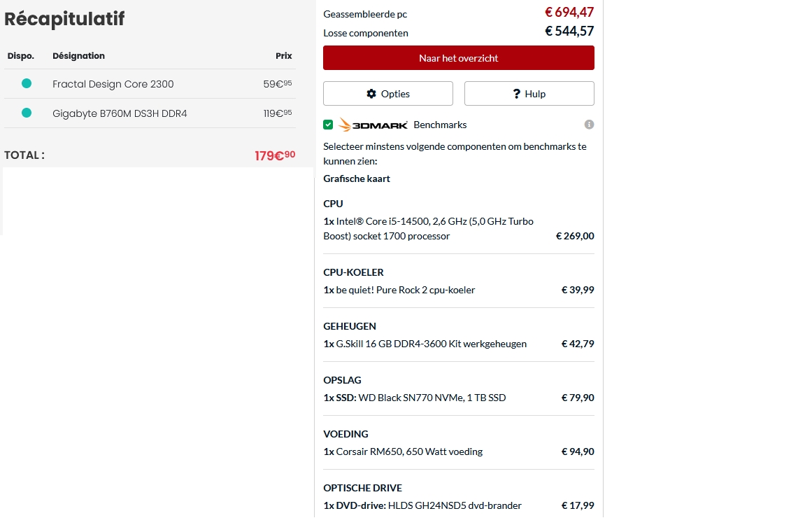Select the Corsair RM650 power supply entry
Viewport: 812px width, 518px height.
coord(403,451)
